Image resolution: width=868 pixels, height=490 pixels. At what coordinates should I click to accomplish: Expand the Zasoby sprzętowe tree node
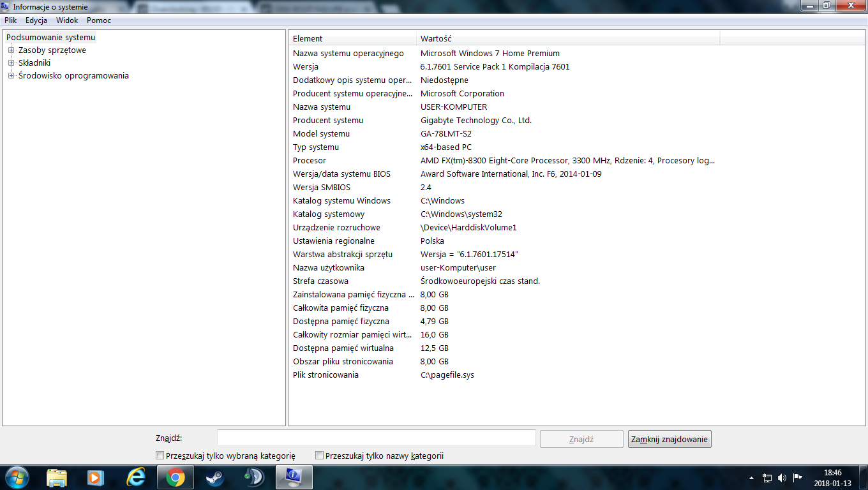pos(11,50)
